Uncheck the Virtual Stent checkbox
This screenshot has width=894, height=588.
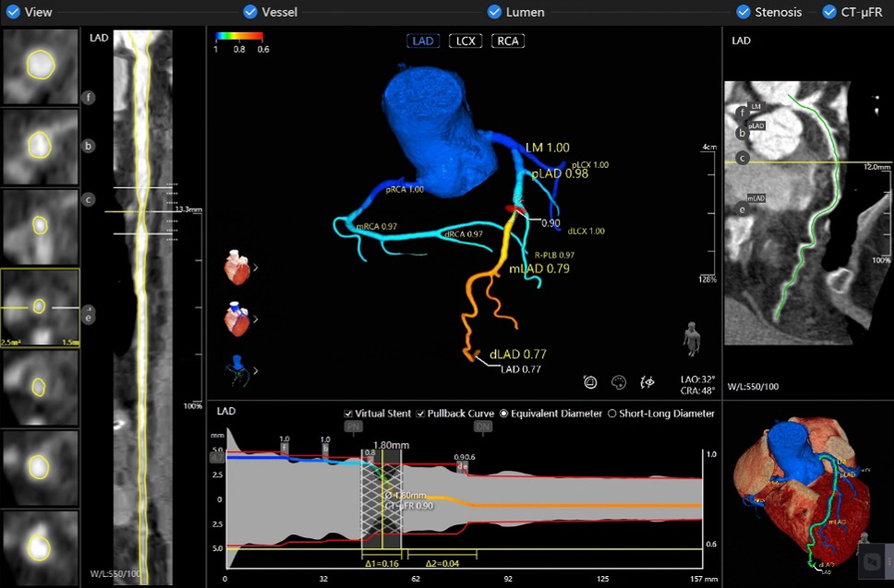348,414
